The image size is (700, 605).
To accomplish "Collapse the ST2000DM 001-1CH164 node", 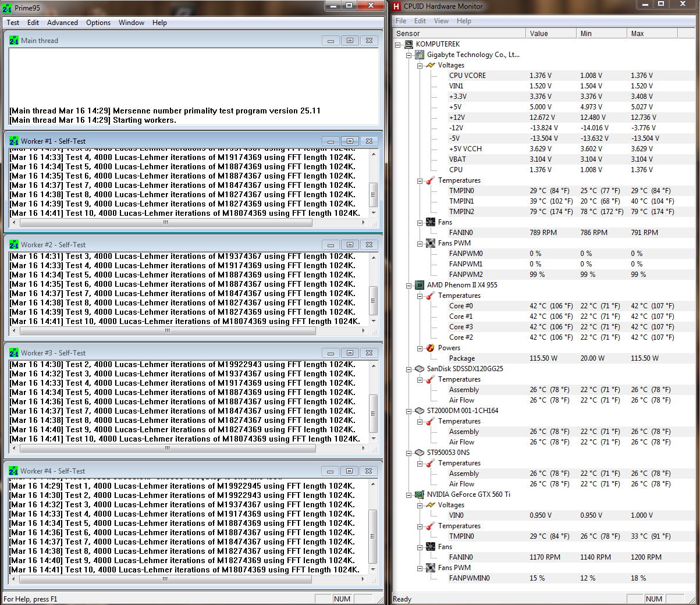I will (409, 411).
